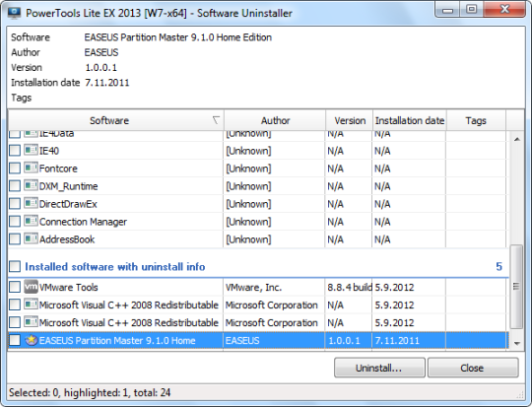The width and height of the screenshot is (532, 407).
Task: Click the group count number 5
Action: [x=499, y=266]
